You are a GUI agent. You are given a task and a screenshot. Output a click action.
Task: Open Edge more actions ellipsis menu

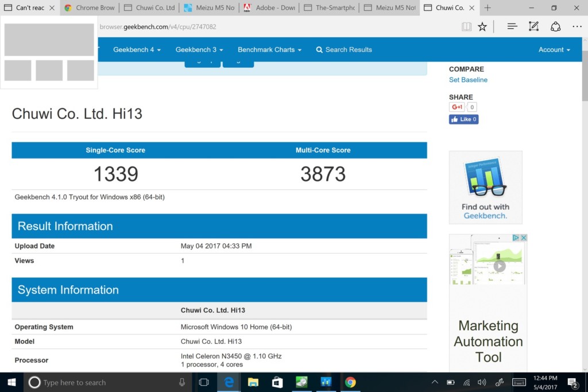(x=577, y=26)
